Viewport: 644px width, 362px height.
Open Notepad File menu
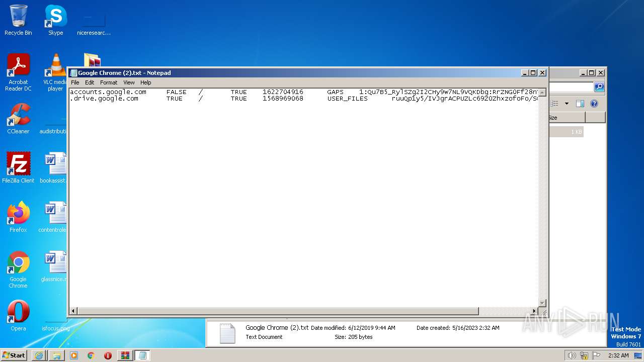(75, 82)
